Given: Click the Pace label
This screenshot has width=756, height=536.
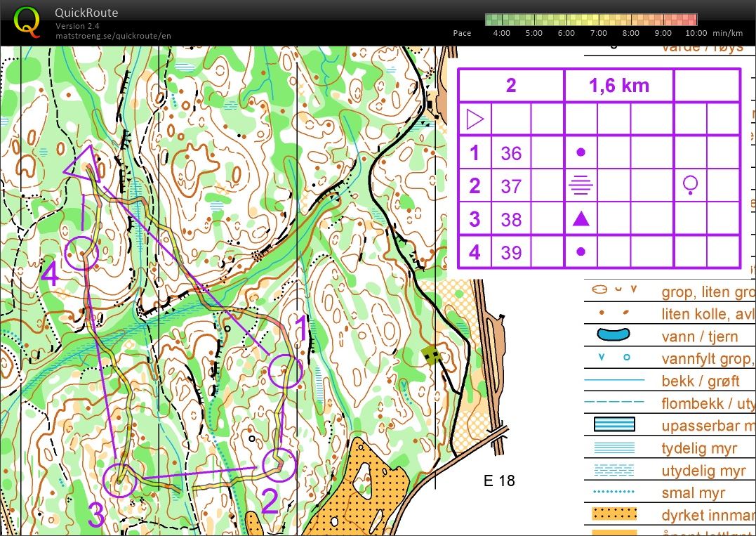Looking at the screenshot, I should 462,33.
